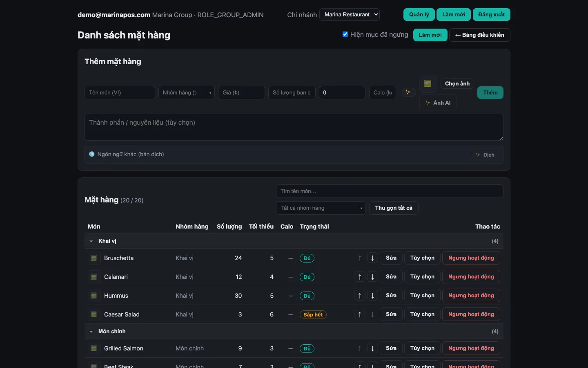Viewport: 588px width, 368px height.
Task: Open the Chi nhánh Marina Restaurant dropdown
Action: (x=350, y=15)
